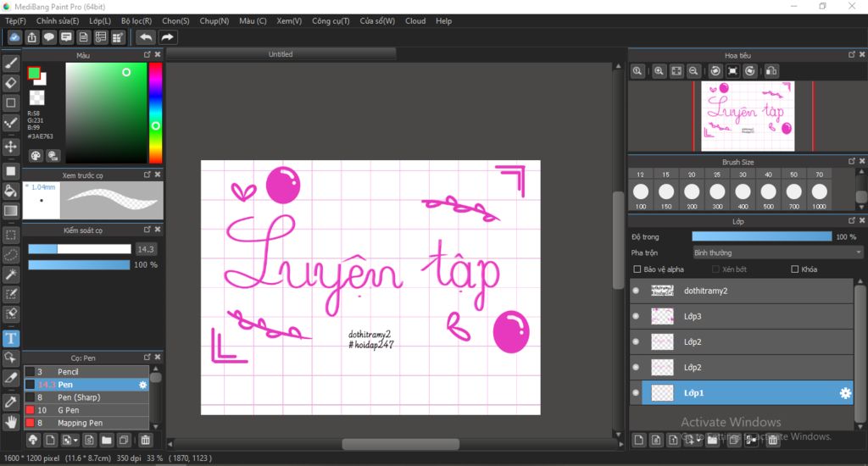The width and height of the screenshot is (868, 466).
Task: Toggle the G Pen red color box
Action: 31,410
